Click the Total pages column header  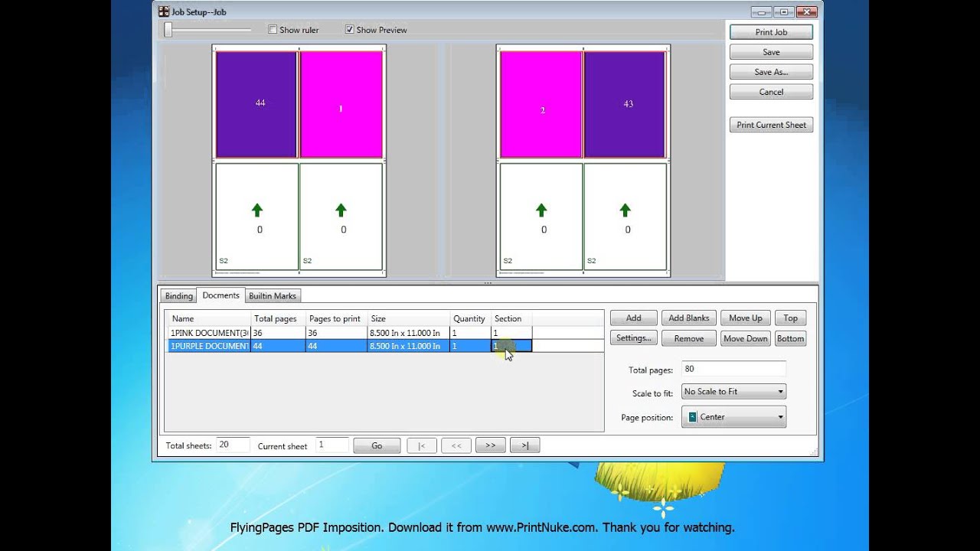278,318
